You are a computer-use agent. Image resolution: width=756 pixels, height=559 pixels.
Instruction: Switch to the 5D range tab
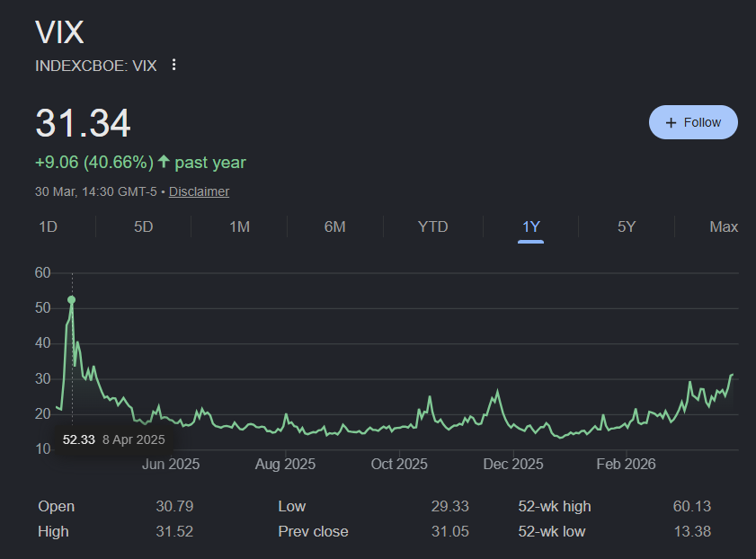pos(143,226)
